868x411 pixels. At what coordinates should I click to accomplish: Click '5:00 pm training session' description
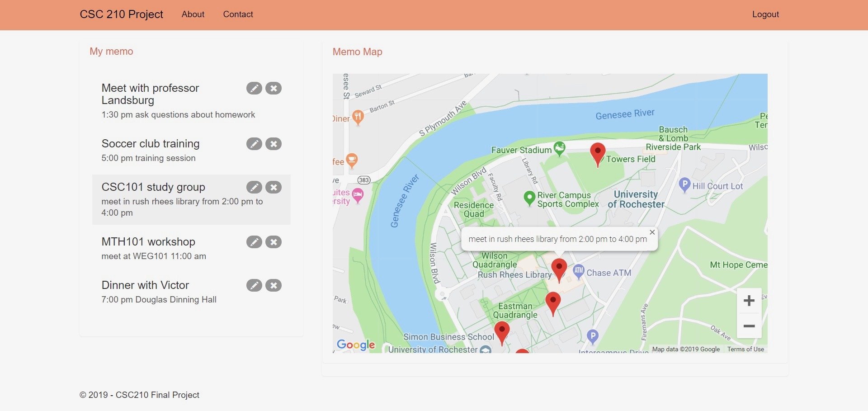148,158
